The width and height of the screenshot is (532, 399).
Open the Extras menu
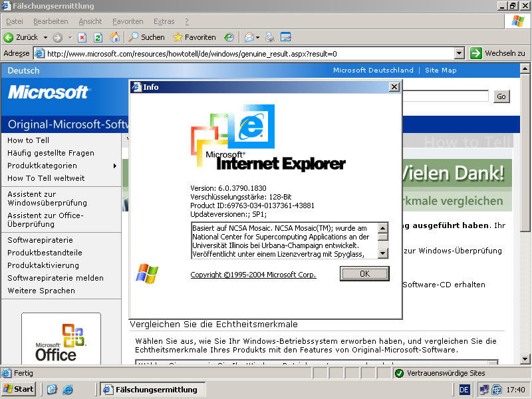coord(164,21)
